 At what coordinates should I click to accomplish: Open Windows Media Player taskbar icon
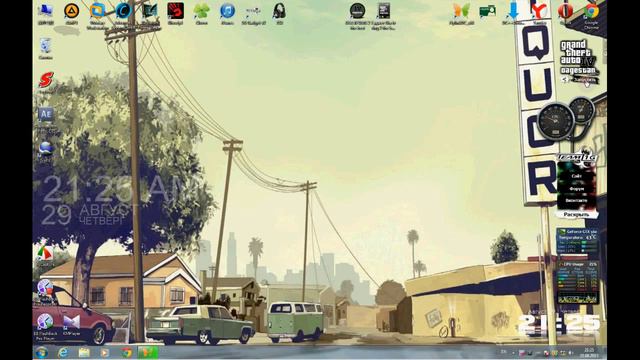(105, 353)
